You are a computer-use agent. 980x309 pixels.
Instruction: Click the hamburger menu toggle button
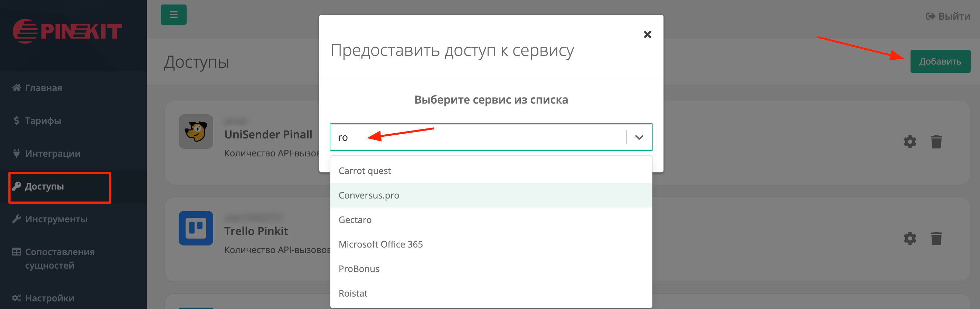coord(173,15)
